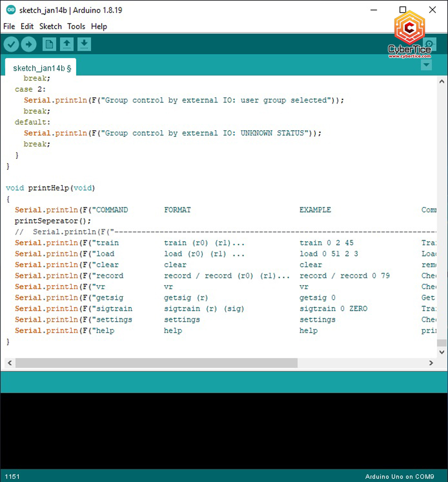Click the 'default:' label line

[x=33, y=122]
